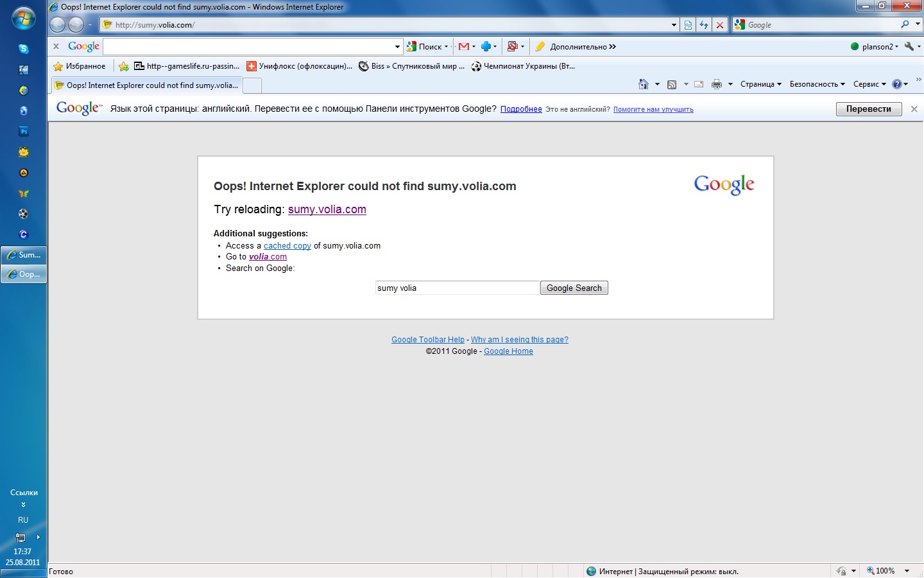Click the Gmail icon on Google Toolbar
924x578 pixels.
tap(464, 46)
